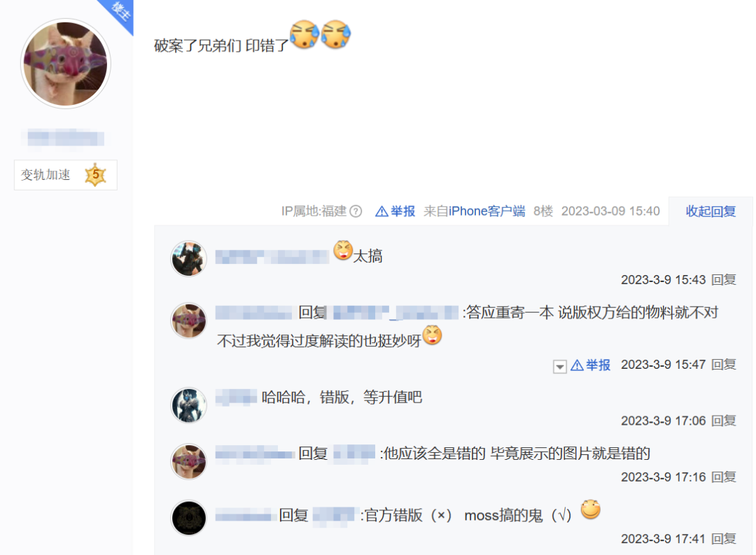
Task: Expand the dropdown arrow next to the 15:47 comment's 举报
Action: tap(560, 367)
